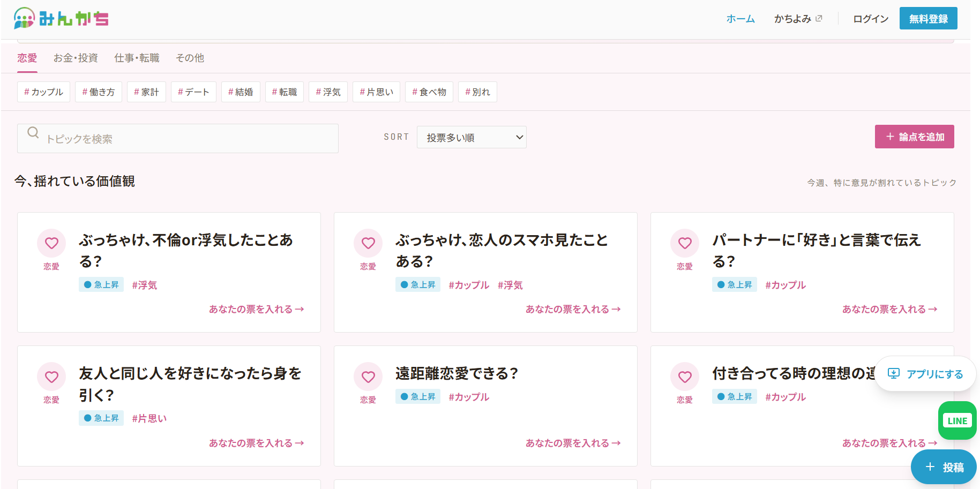The width and height of the screenshot is (980, 489).
Task: Click the 投稿 floating button
Action: tap(944, 467)
